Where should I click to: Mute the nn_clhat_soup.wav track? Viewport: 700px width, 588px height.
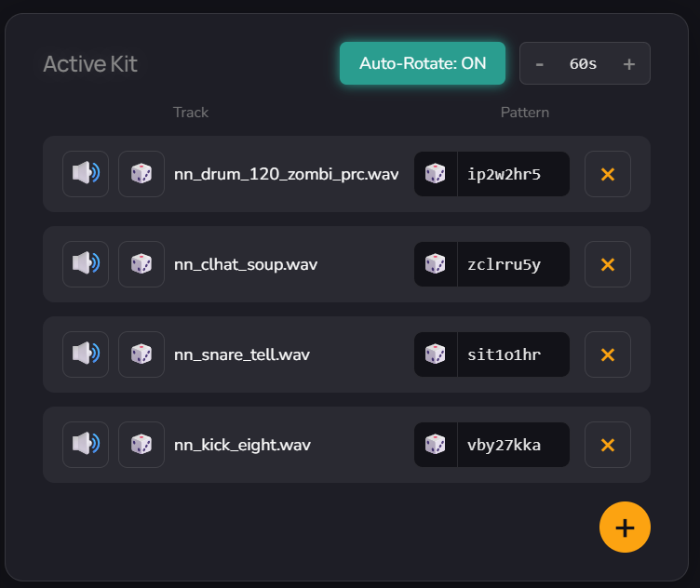(x=86, y=264)
